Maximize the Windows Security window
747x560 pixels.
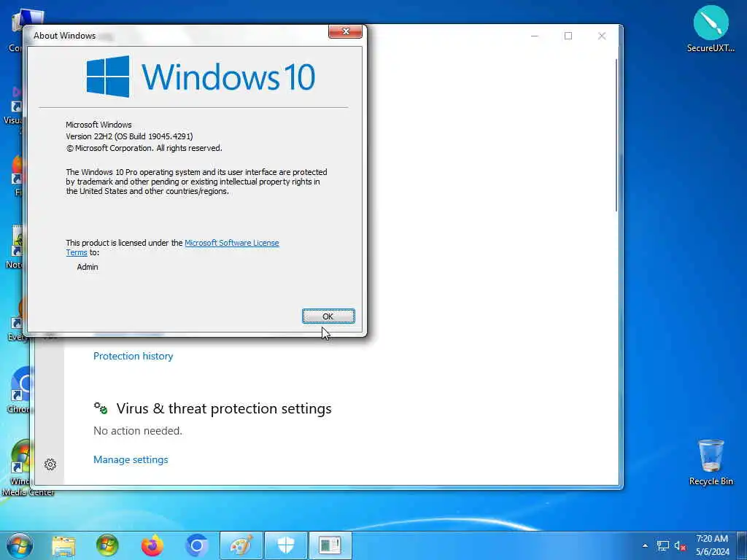[568, 36]
